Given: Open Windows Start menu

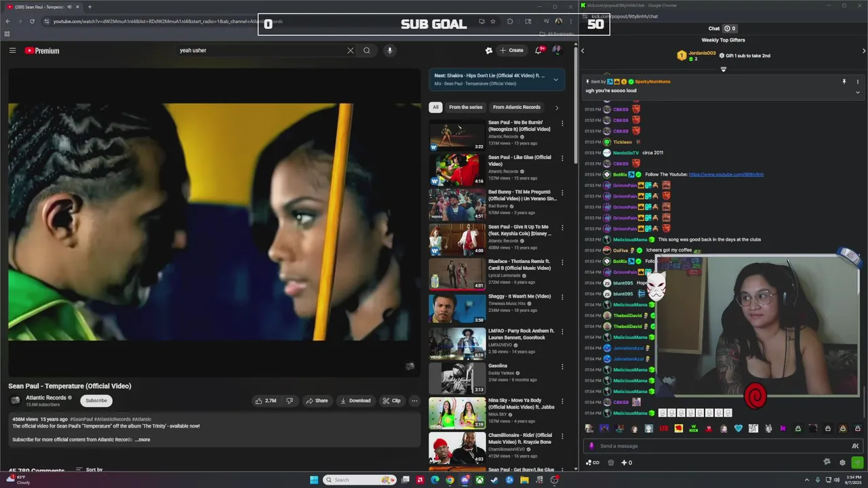Looking at the screenshot, I should [313, 480].
